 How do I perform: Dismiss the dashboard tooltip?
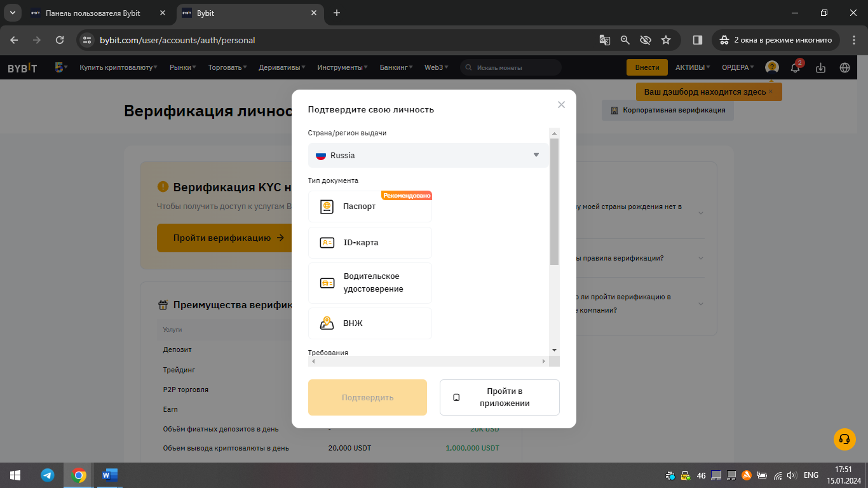point(771,91)
